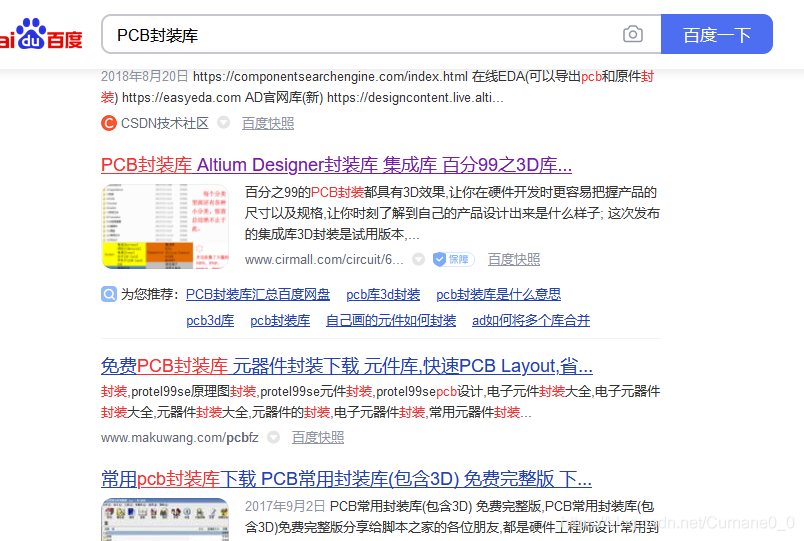The image size is (804, 541).
Task: Click the 保障 shield badge icon
Action: coord(453,259)
